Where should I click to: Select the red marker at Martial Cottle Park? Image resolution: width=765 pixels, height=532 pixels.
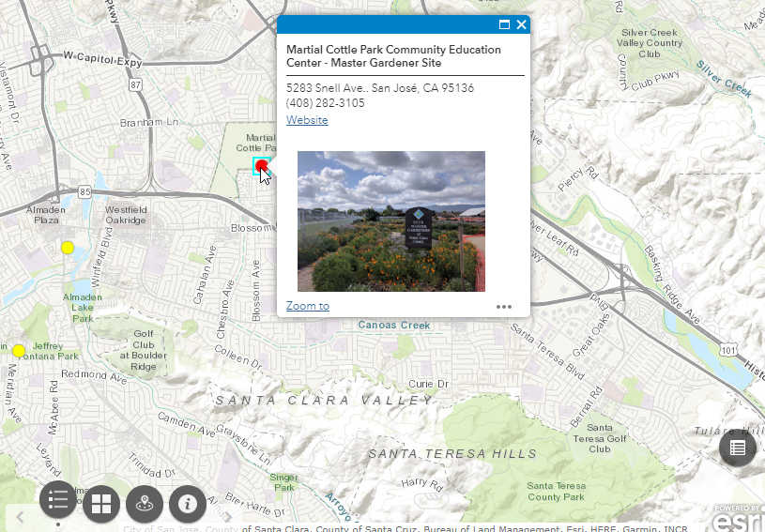pyautogui.click(x=263, y=166)
